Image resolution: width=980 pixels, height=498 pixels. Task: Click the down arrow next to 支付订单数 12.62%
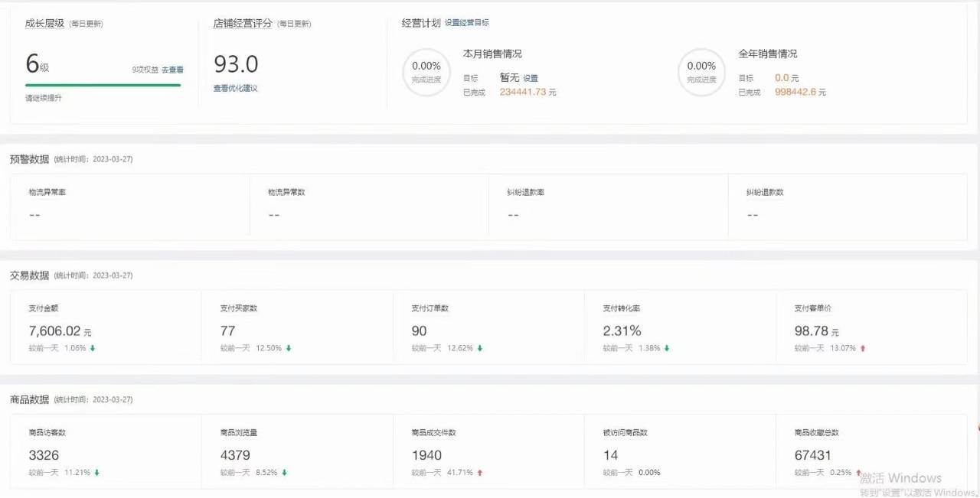tap(480, 348)
